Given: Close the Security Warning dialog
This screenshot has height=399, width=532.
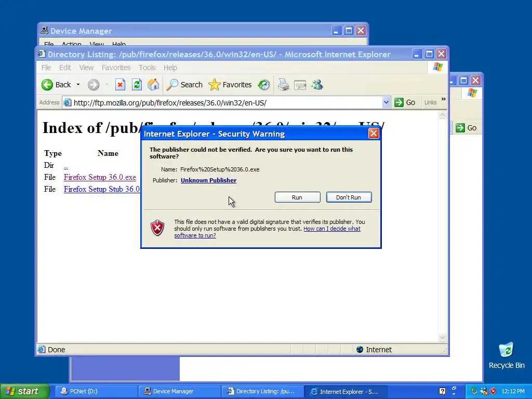Looking at the screenshot, I should 374,134.
